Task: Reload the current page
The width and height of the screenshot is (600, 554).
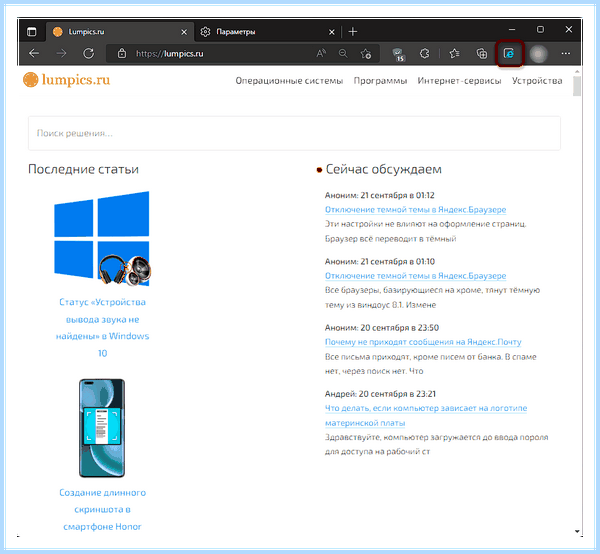Action: 89,54
